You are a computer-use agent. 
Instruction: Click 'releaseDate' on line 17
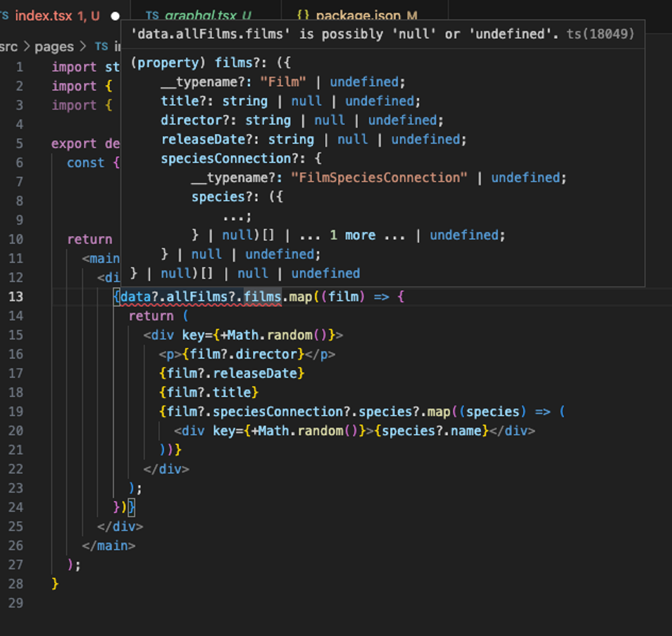(255, 373)
